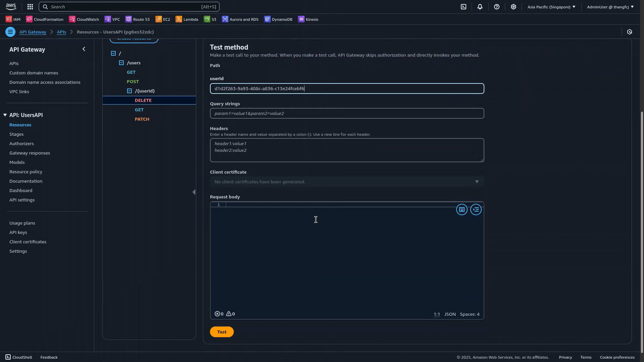Screen dimensions: 644x362
Task: Click the orange Test button
Action: click(x=222, y=332)
